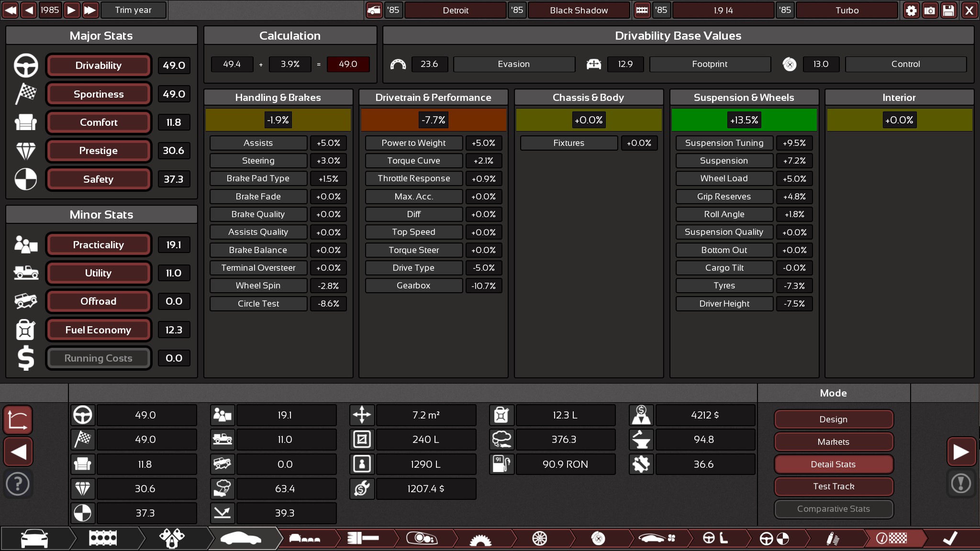Open the car body fixtures tab
This screenshot has width=980, height=551.
(304, 539)
